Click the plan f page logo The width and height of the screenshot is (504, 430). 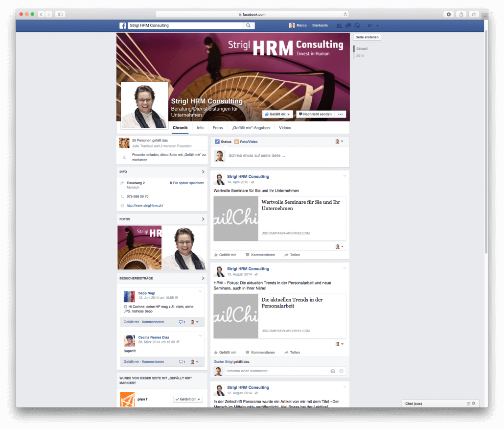[x=127, y=399]
